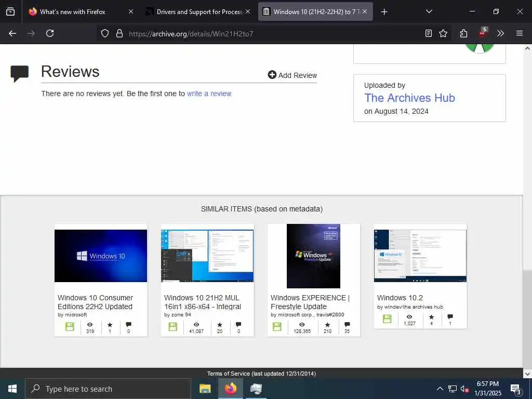This screenshot has height=399, width=532.
Task: Open the Windows 10.2 screenshot thumbnail
Action: [420, 256]
